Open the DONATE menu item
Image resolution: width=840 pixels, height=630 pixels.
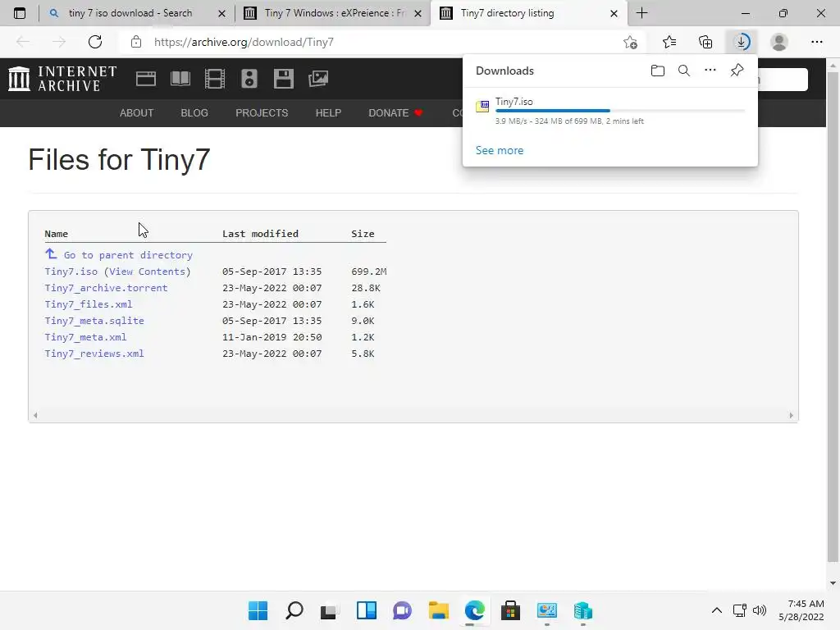395,113
